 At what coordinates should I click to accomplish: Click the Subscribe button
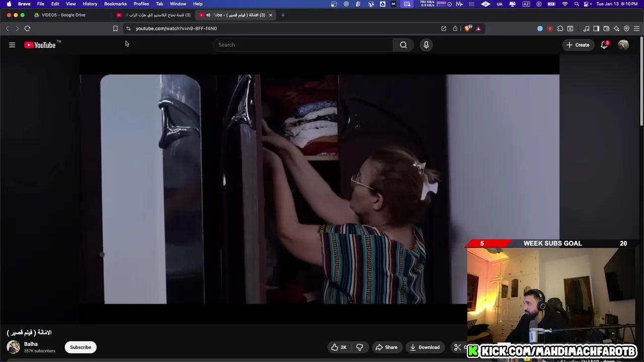[80, 347]
